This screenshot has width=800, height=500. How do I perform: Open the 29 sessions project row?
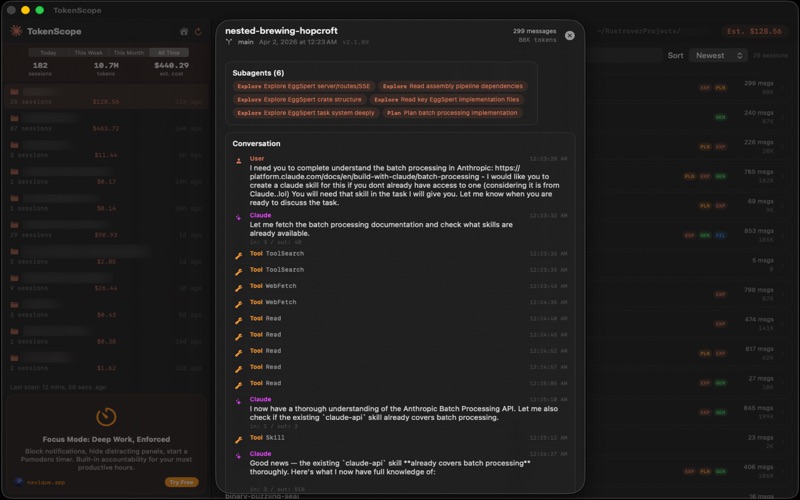(x=106, y=230)
